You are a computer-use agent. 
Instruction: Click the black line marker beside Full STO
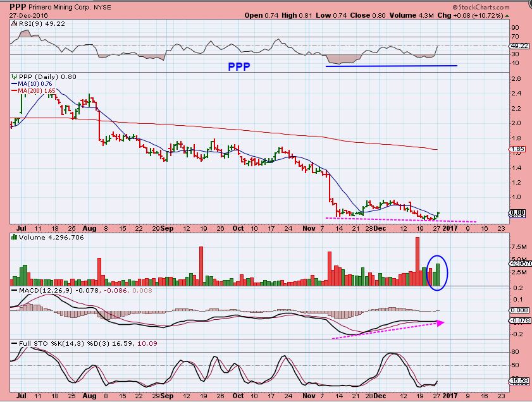coord(15,343)
